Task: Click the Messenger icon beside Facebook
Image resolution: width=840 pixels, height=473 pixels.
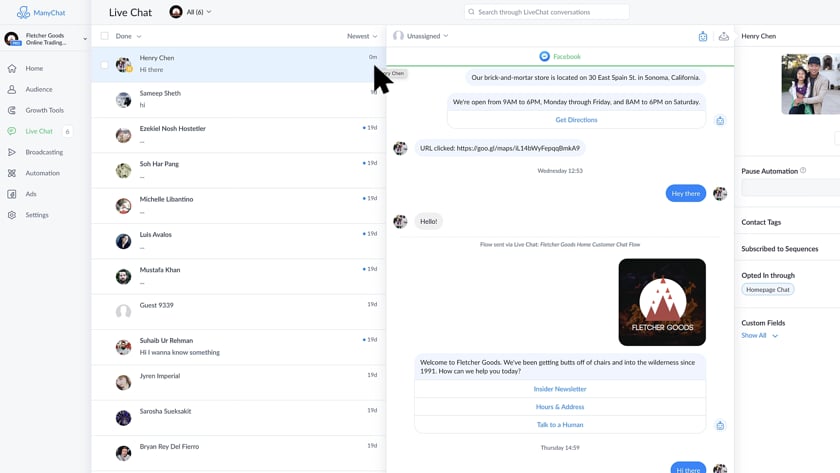Action: coord(544,56)
